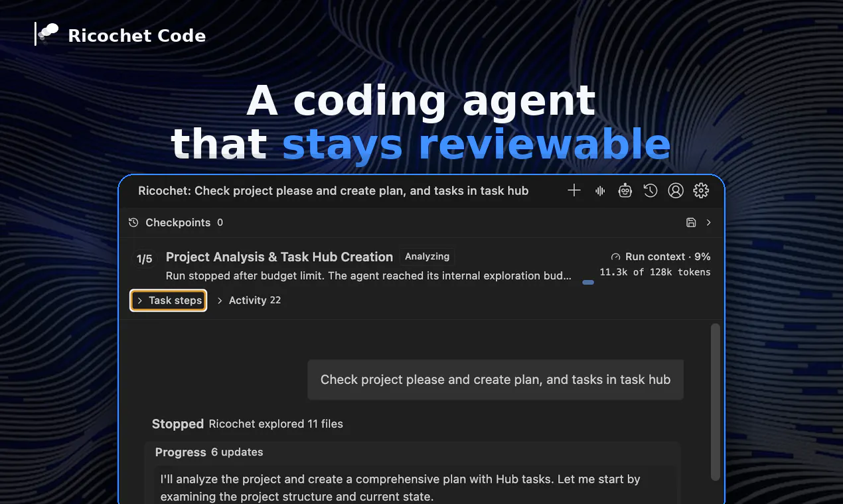Expand the Task steps section
Viewport: 843px width, 504px height.
(x=169, y=300)
